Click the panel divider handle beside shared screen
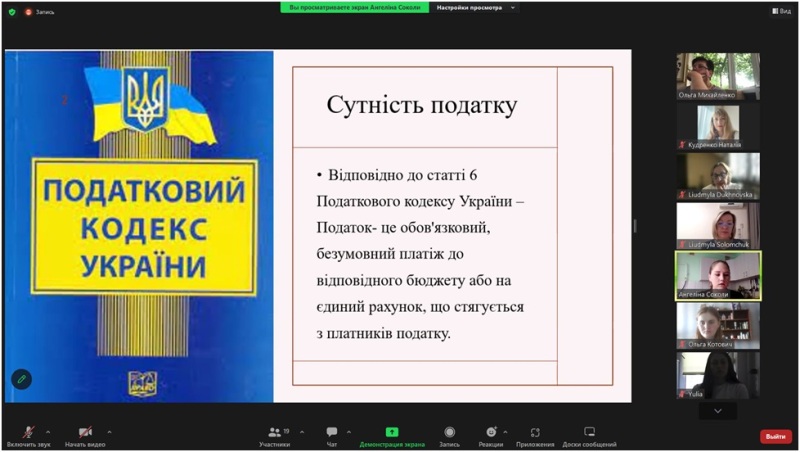The height and width of the screenshot is (452, 800). (635, 225)
